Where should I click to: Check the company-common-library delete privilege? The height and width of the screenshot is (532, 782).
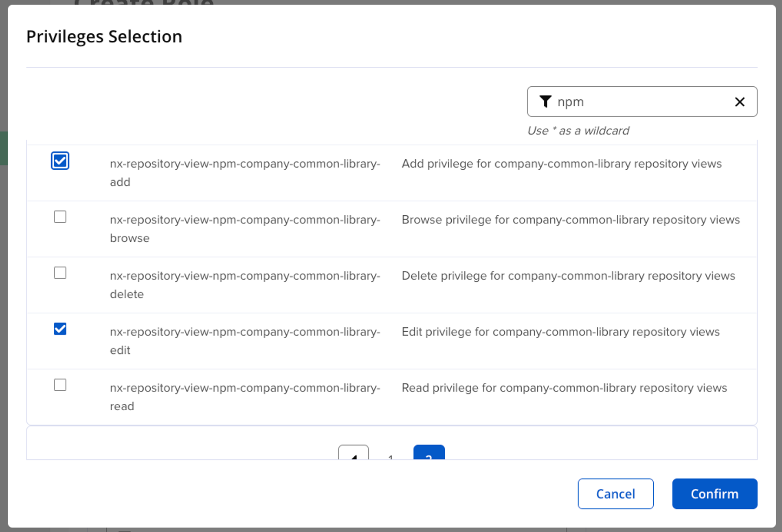tap(60, 273)
